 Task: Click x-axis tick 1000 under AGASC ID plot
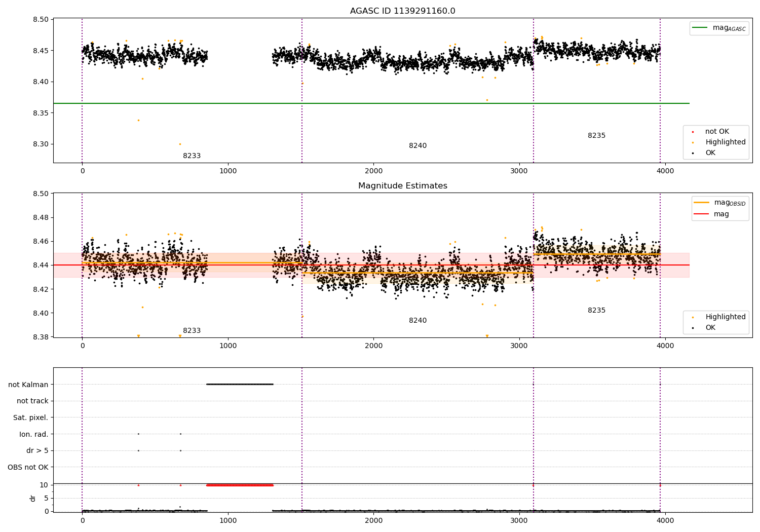pyautogui.click(x=228, y=171)
